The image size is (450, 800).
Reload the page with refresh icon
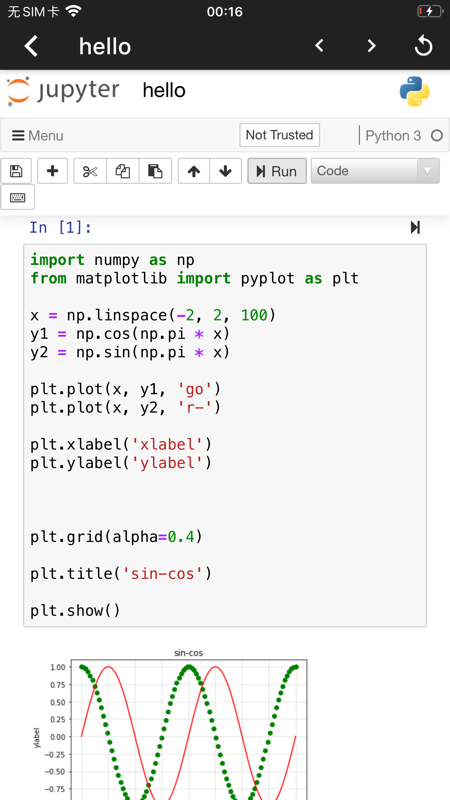point(423,46)
